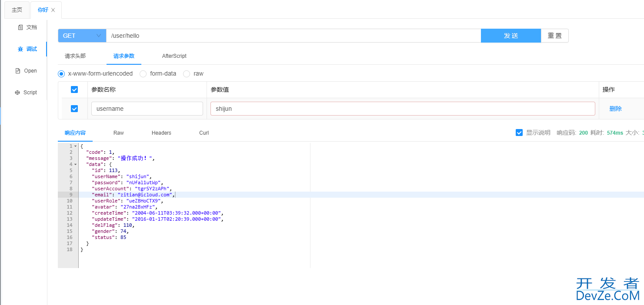Click the username parameter name field
This screenshot has height=305, width=644.
pos(147,109)
